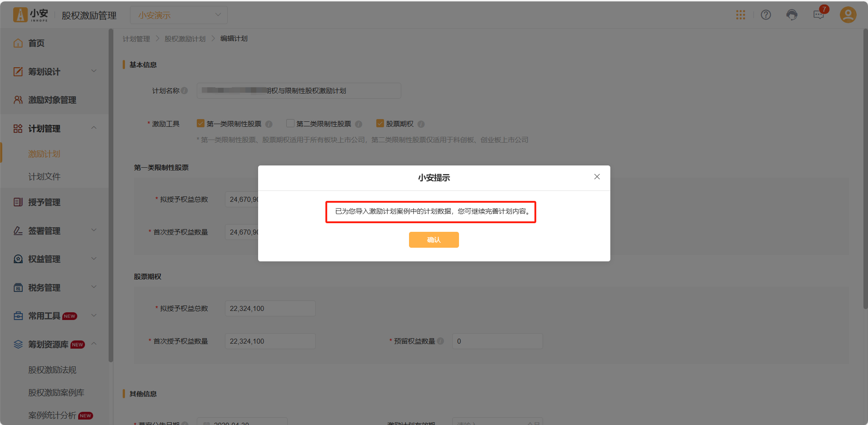Click the dialog message text 已为您导入激励计划案例
This screenshot has width=868, height=425.
[433, 211]
